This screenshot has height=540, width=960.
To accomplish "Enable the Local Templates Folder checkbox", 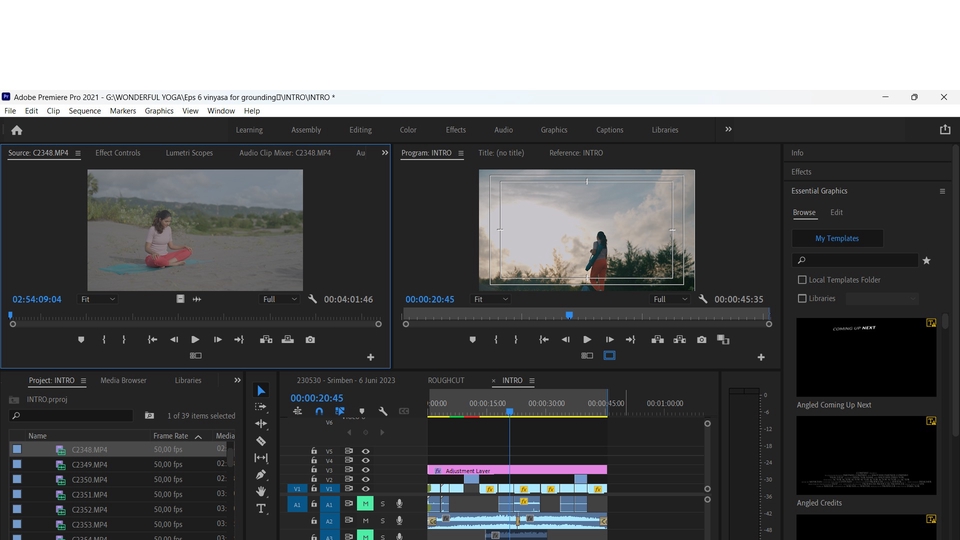I will click(802, 280).
